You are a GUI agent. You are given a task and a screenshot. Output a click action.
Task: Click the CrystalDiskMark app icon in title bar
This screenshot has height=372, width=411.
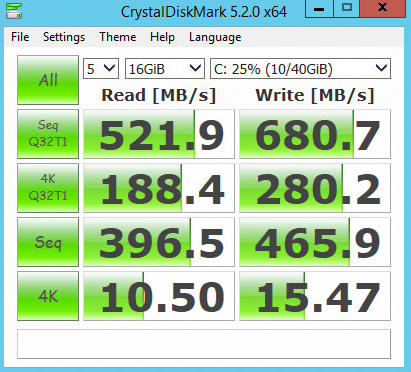click(x=14, y=11)
